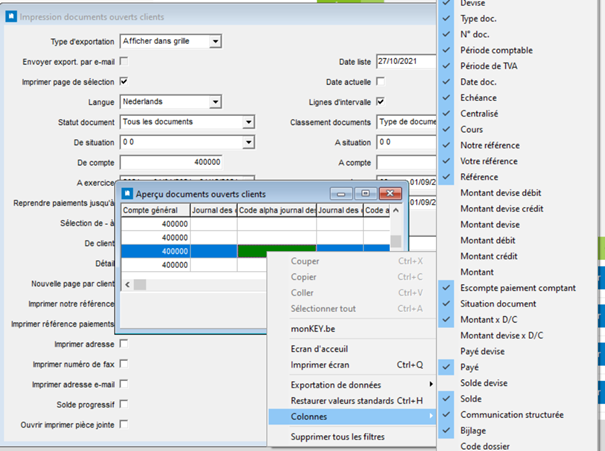
Task: Uncheck Imprimer page de sélection
Action: tap(124, 81)
